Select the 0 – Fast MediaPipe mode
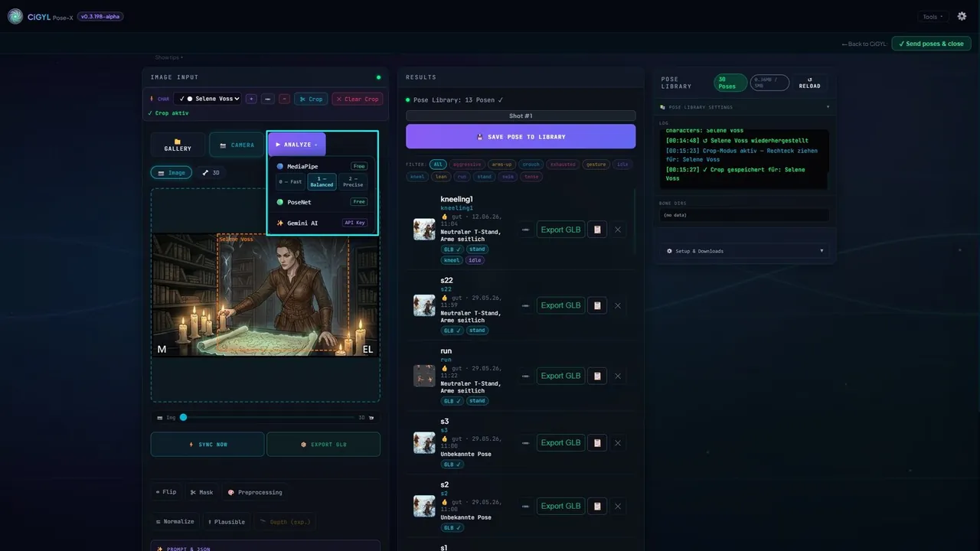Screen dimensions: 980x551 [x=291, y=181]
